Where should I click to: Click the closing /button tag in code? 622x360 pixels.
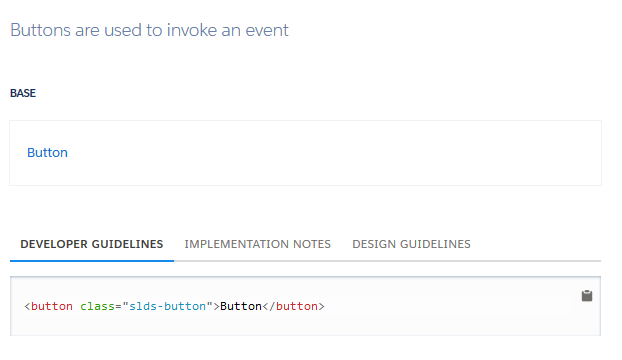pos(293,306)
